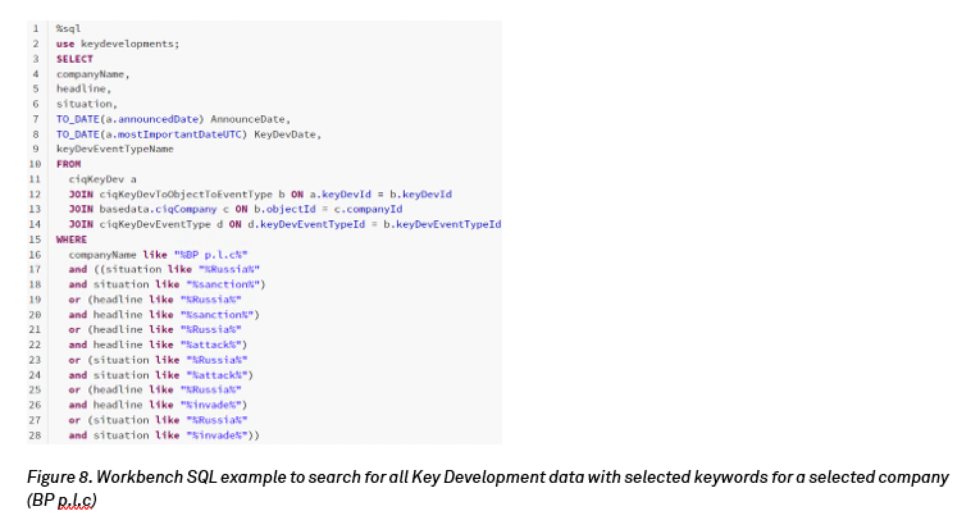Click the AnnounceDate alias on line 7
The width and height of the screenshot is (980, 527).
[248, 119]
